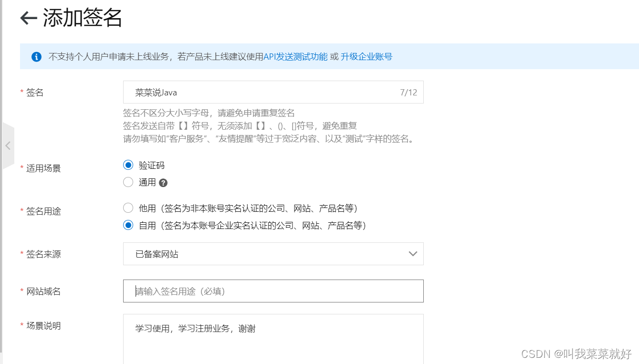Open the 升级企业账号 link
Screen dimensions: 639x364
pos(367,57)
